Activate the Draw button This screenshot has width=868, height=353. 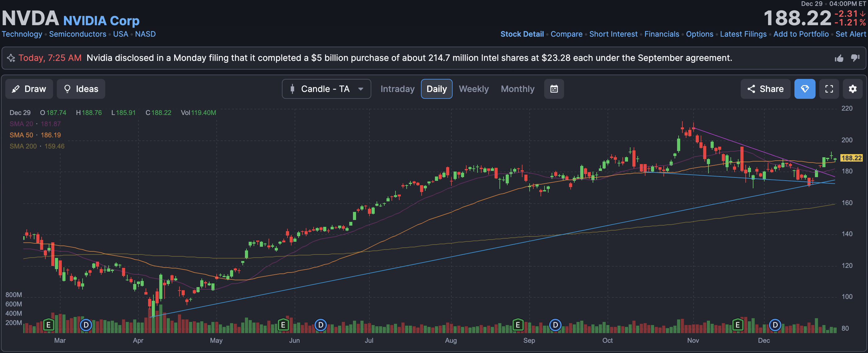[x=29, y=89]
